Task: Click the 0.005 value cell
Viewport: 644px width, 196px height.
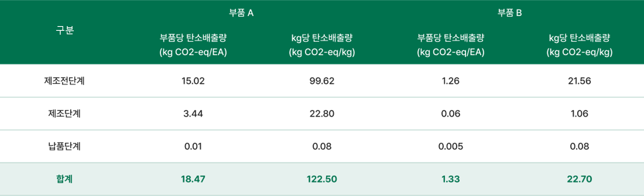Action: pyautogui.click(x=451, y=146)
